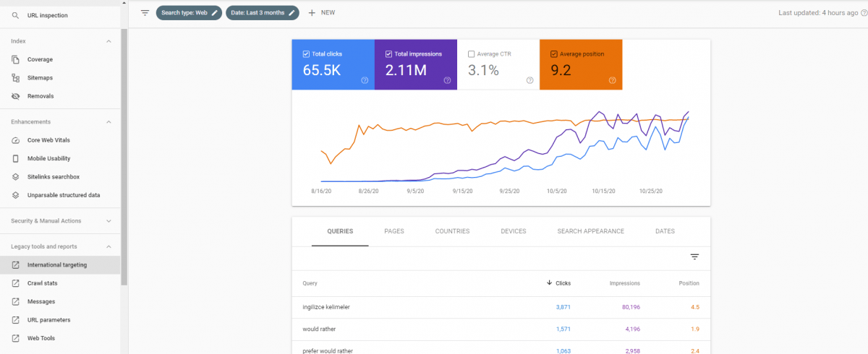Image resolution: width=868 pixels, height=354 pixels.
Task: Click the 'ingilizce kelimeler' query row
Action: pyautogui.click(x=501, y=307)
